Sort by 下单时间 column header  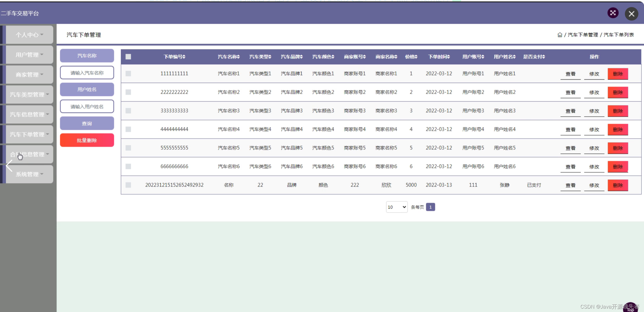[x=439, y=57]
